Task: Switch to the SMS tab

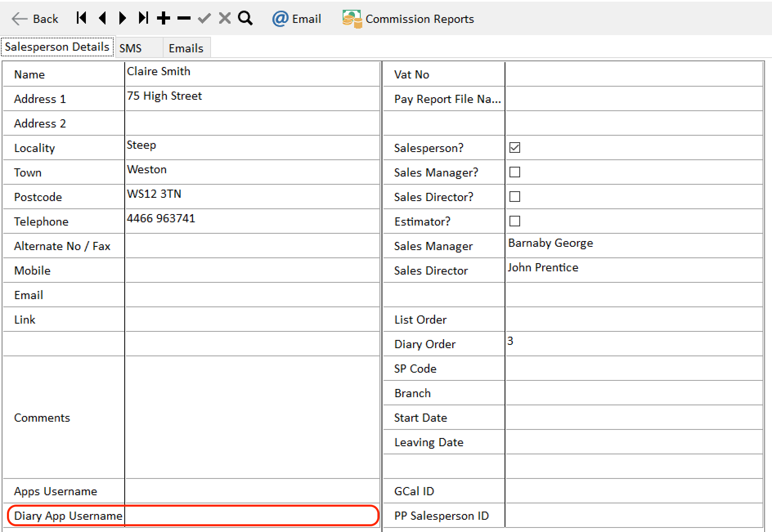Action: [x=130, y=48]
